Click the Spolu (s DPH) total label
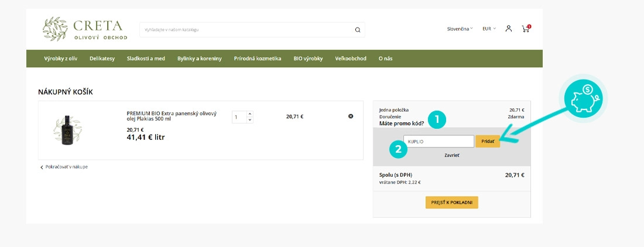644x247 pixels. (x=396, y=175)
